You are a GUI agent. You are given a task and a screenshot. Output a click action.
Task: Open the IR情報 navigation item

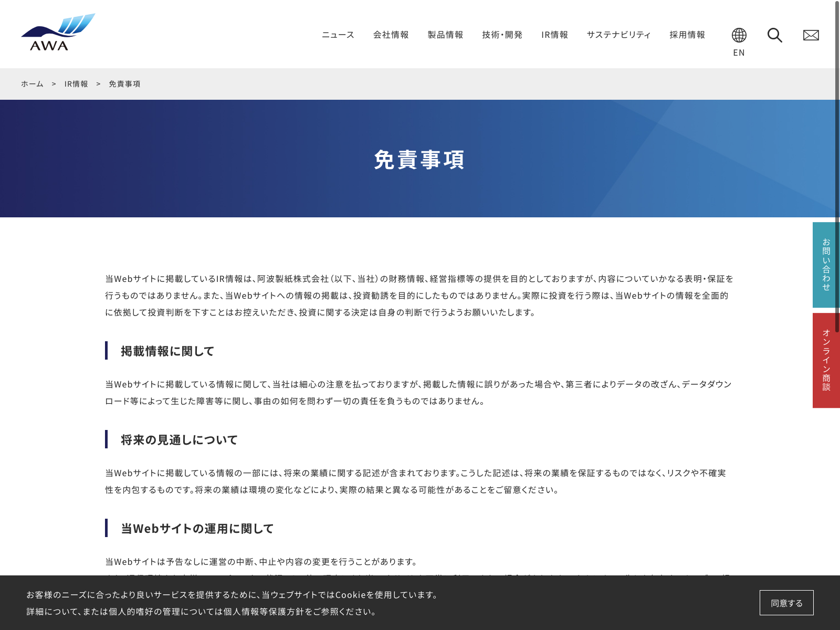pyautogui.click(x=555, y=35)
